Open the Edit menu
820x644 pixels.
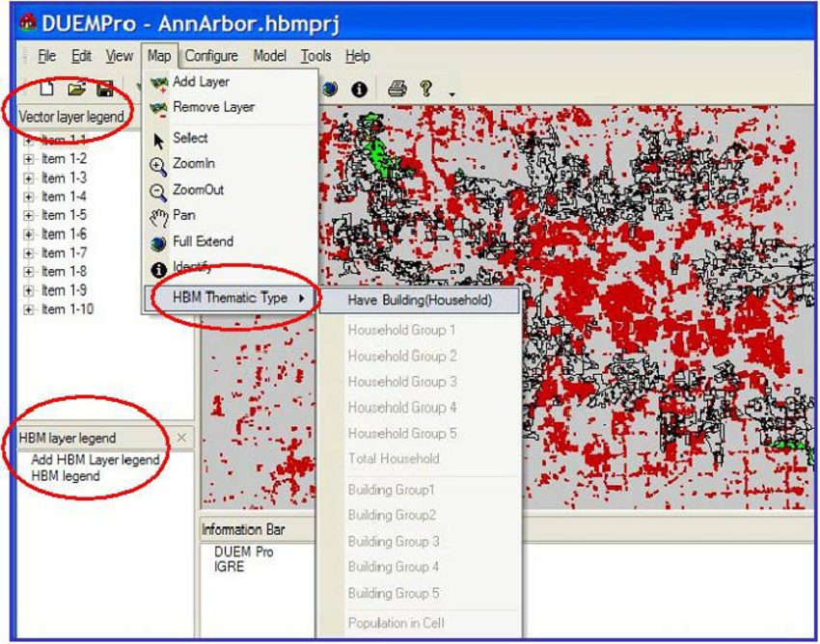pyautogui.click(x=81, y=56)
